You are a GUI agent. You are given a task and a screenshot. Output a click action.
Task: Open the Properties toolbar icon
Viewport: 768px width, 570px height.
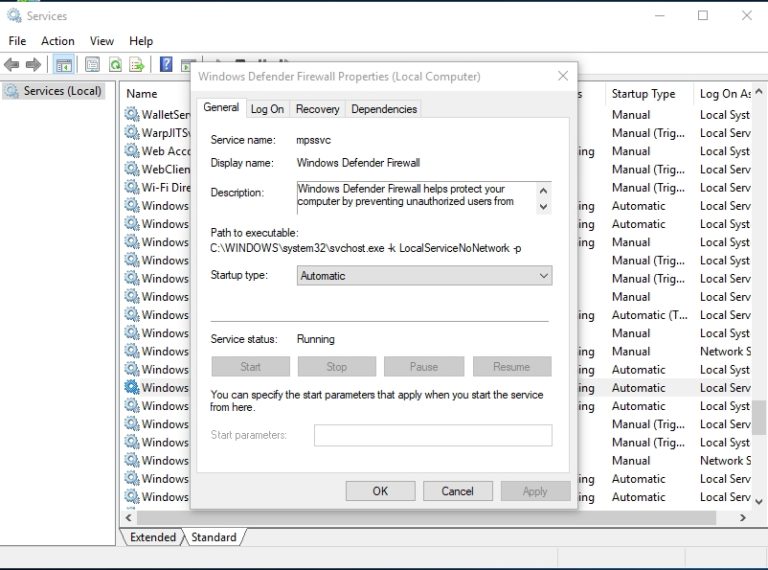(92, 64)
